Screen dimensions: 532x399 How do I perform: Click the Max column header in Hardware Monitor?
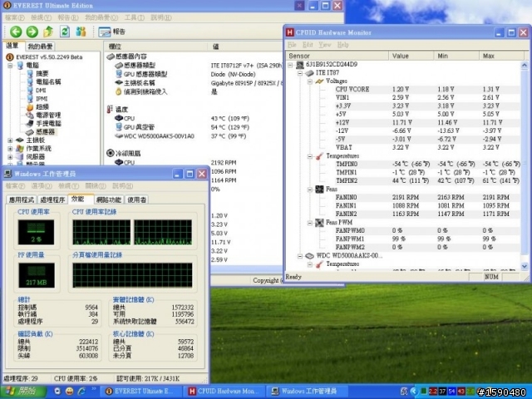click(x=501, y=56)
